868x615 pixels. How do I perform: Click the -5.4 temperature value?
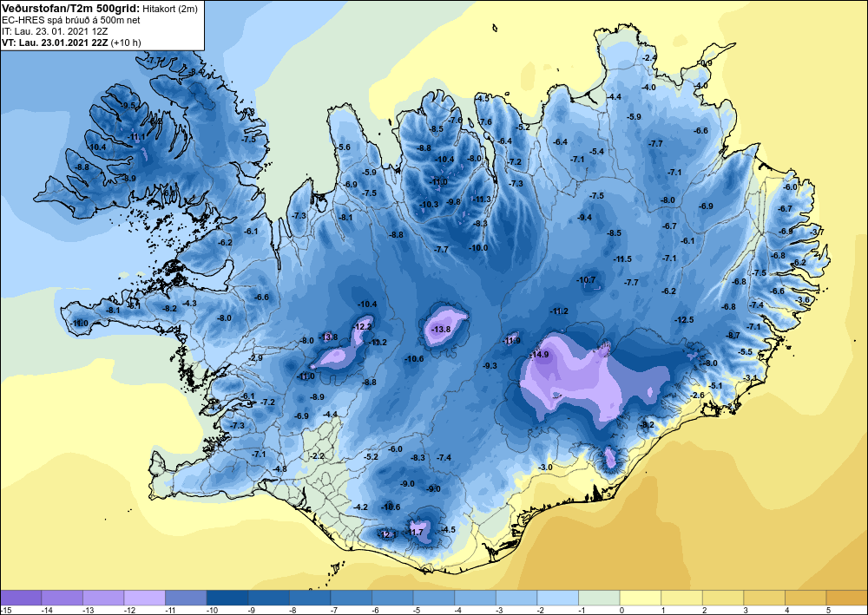pos(596,152)
